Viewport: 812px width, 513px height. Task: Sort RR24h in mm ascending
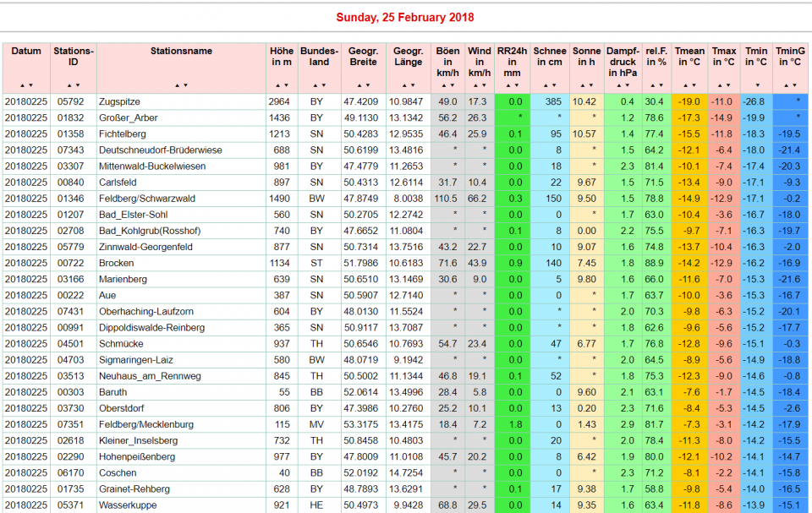507,85
